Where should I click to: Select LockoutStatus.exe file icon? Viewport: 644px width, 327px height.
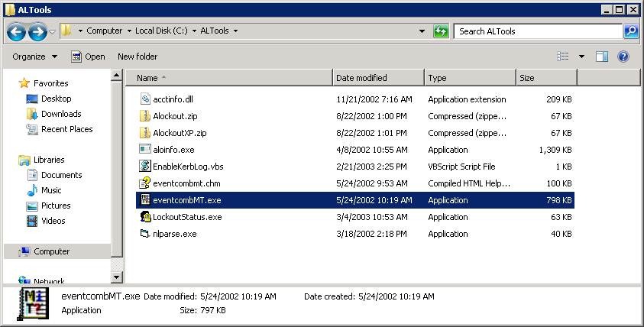(145, 216)
